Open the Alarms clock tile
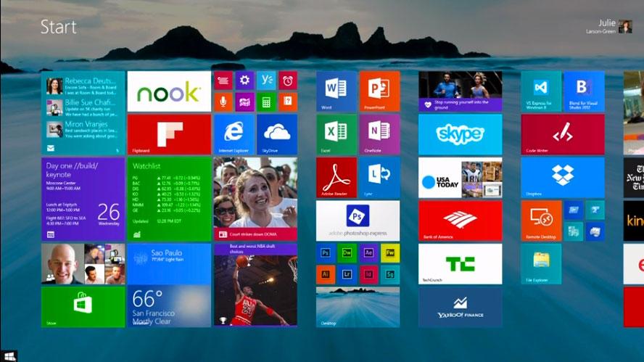 pos(288,81)
